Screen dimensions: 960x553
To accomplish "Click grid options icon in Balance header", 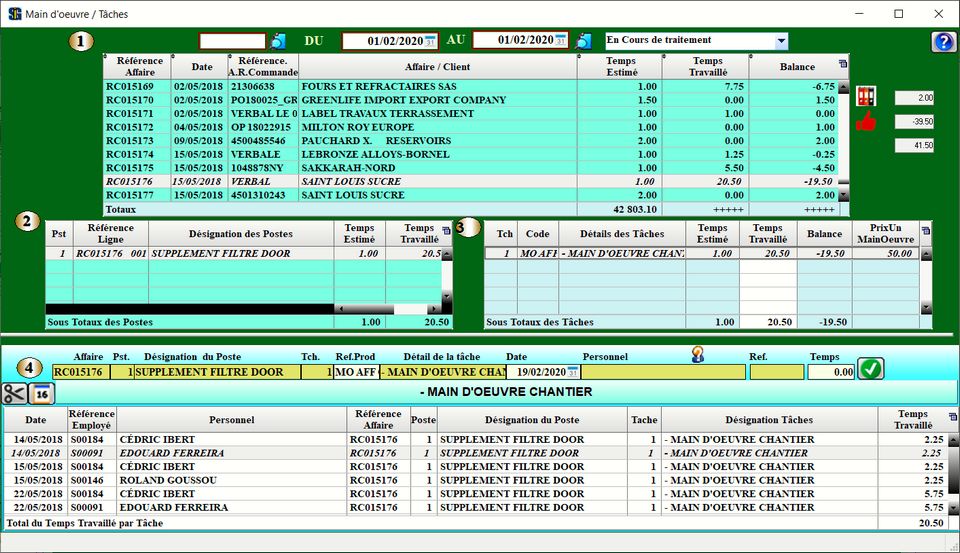I will point(842,64).
